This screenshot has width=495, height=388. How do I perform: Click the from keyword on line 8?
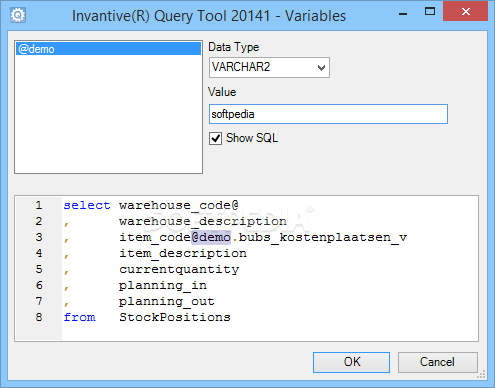pyautogui.click(x=79, y=317)
